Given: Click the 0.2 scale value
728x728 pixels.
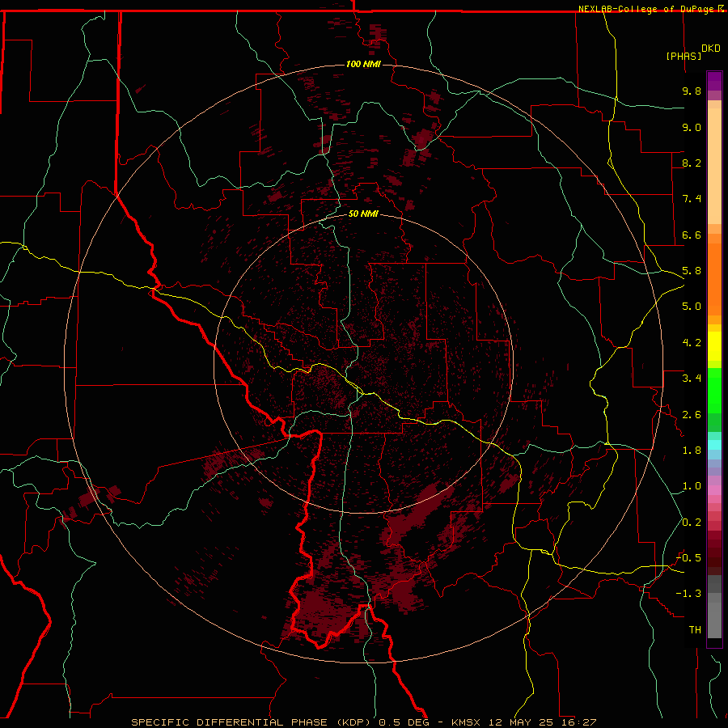Looking at the screenshot, I should 692,523.
